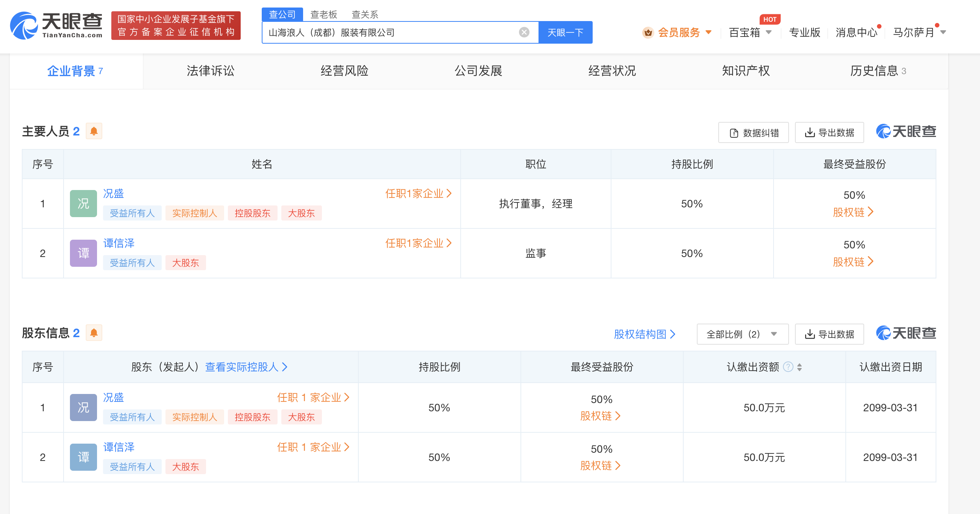980x514 pixels.
Task: Open 股权链 for 况盛 in 股东信息
Action: coord(600,416)
